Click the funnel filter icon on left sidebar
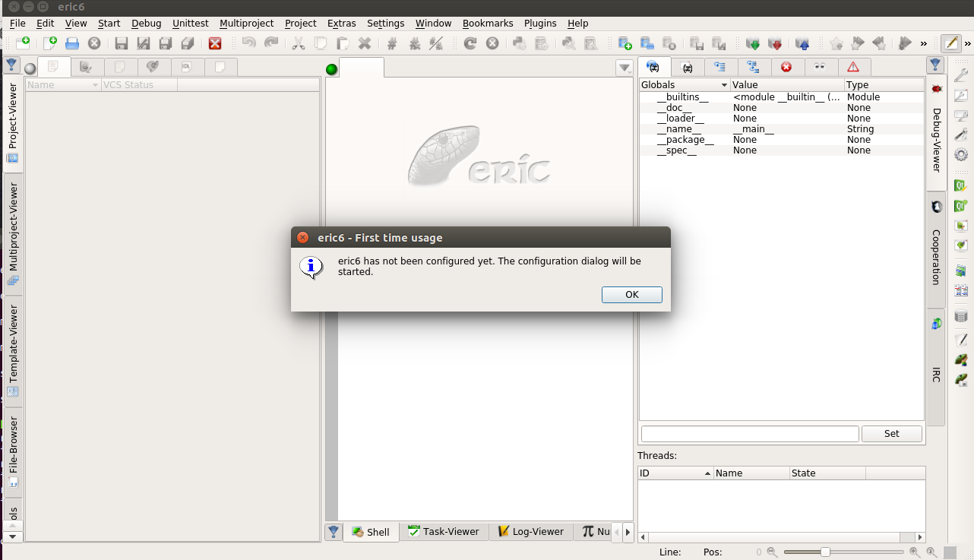974x560 pixels. pyautogui.click(x=12, y=65)
